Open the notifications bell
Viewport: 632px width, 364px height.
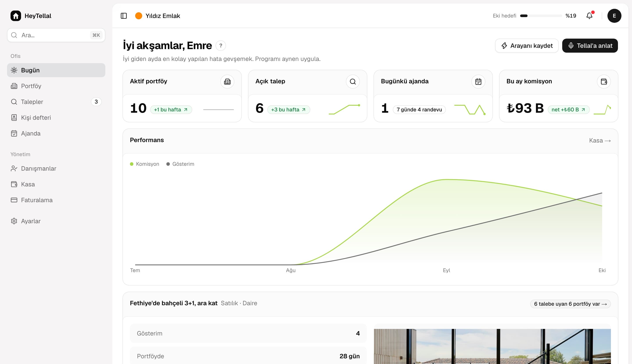click(x=589, y=16)
